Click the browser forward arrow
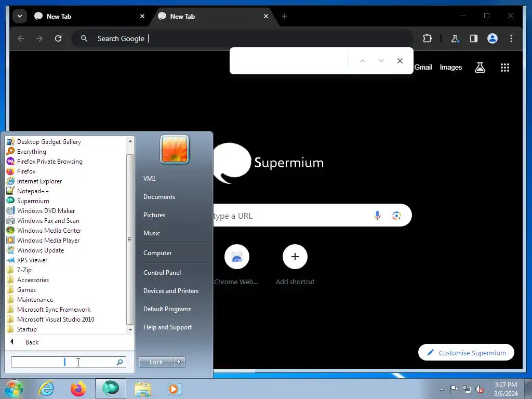This screenshot has width=532, height=399. pyautogui.click(x=39, y=38)
